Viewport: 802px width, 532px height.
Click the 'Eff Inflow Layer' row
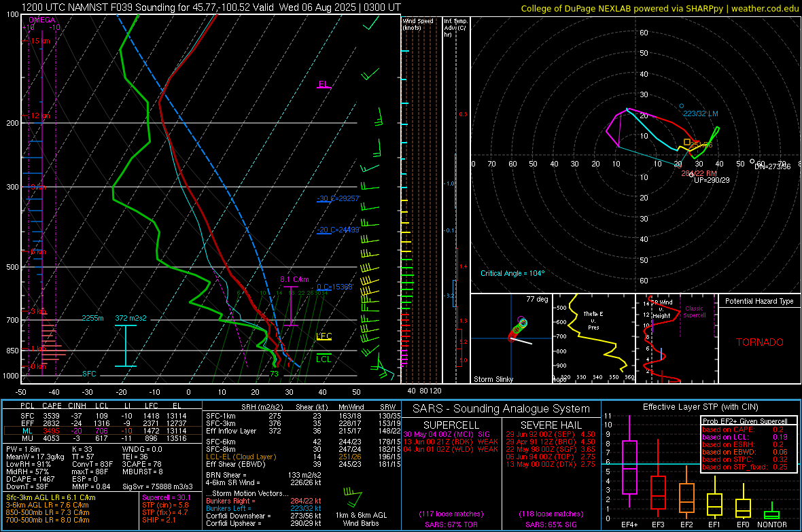pos(303,431)
